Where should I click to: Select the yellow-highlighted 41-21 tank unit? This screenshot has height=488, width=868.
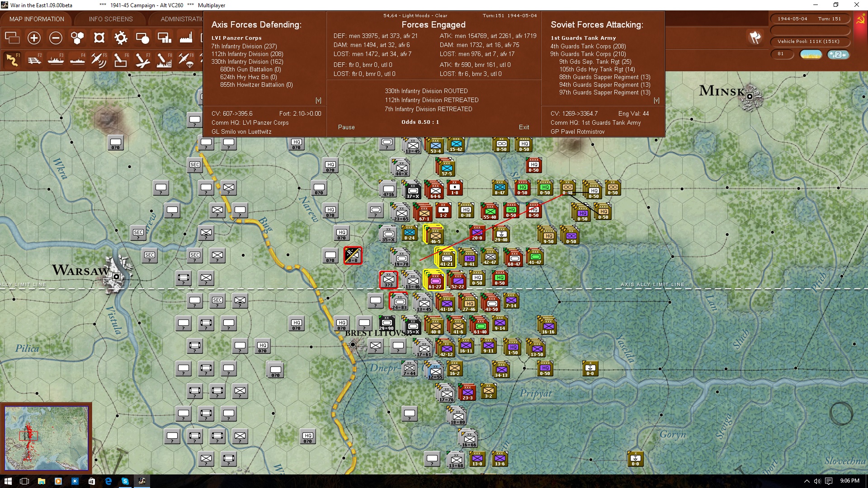click(x=446, y=258)
